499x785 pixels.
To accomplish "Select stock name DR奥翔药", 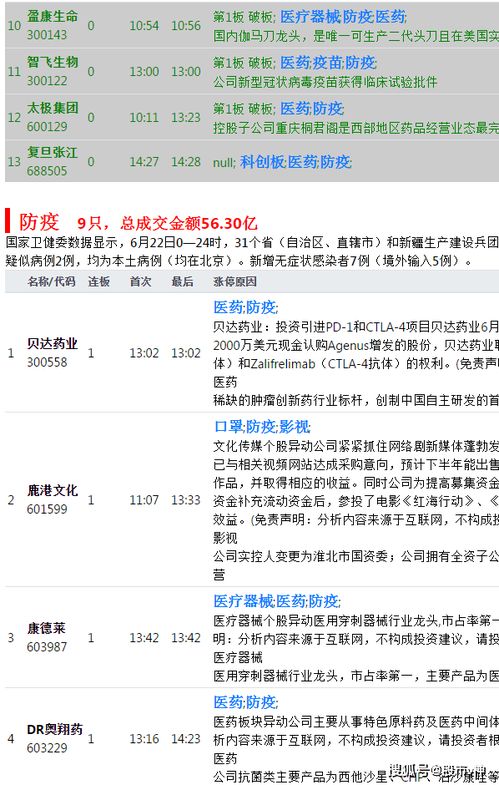I will tap(55, 729).
